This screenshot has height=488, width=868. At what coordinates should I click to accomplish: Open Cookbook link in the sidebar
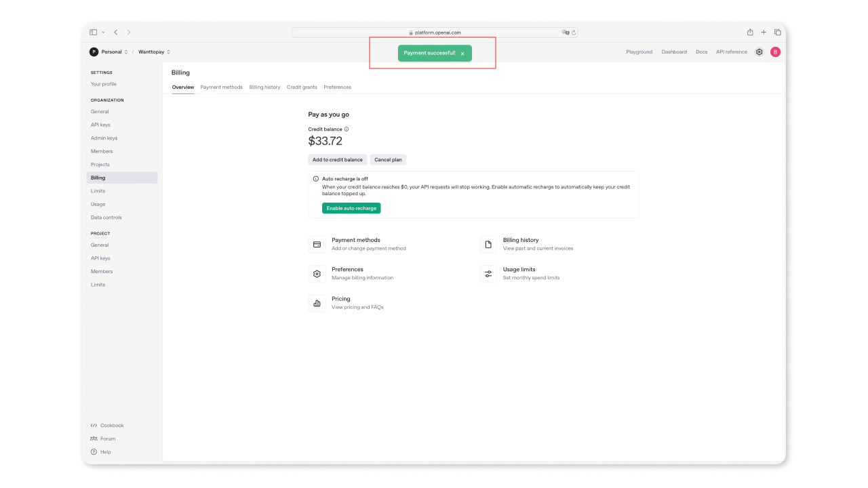[112, 426]
